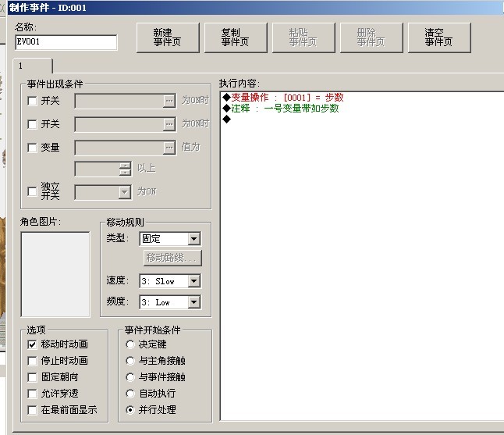Select the 注释 一号变量带如步数 comment line
504x435 pixels.
click(281, 109)
